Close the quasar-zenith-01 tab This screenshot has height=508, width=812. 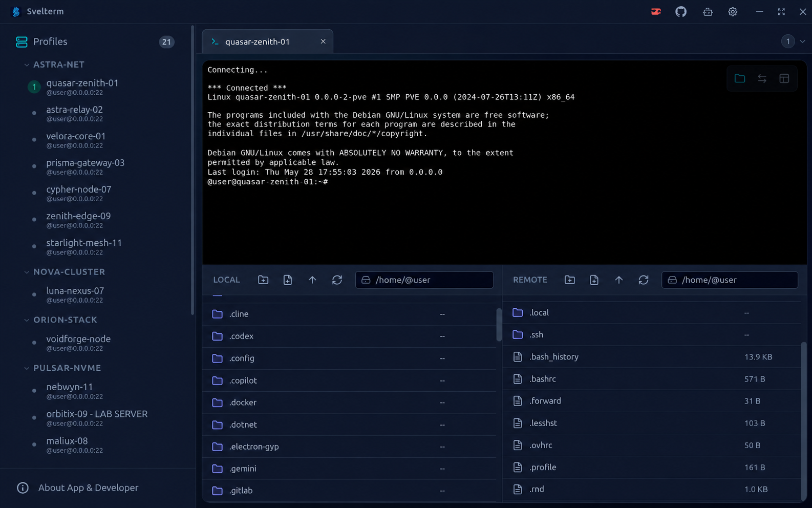tap(323, 41)
